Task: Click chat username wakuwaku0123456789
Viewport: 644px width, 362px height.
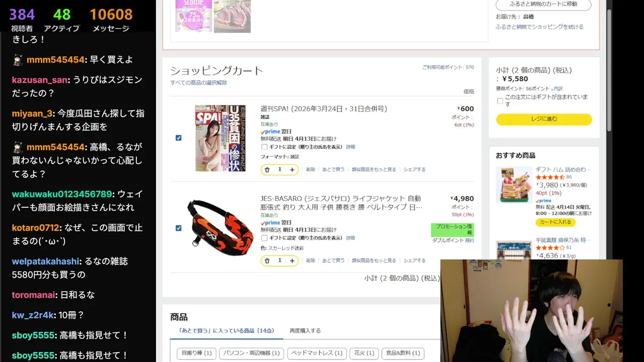Action: pyautogui.click(x=62, y=194)
